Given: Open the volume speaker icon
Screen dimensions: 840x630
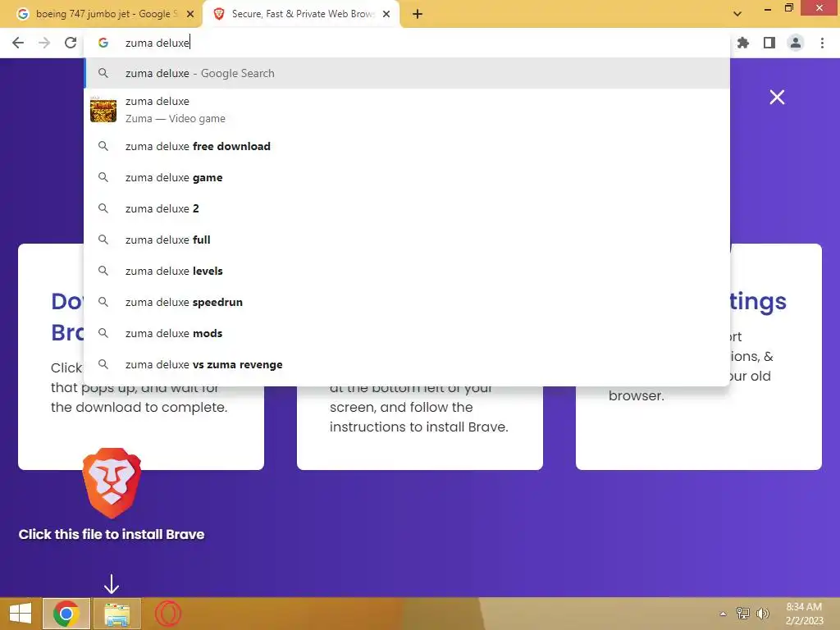Looking at the screenshot, I should click(763, 614).
